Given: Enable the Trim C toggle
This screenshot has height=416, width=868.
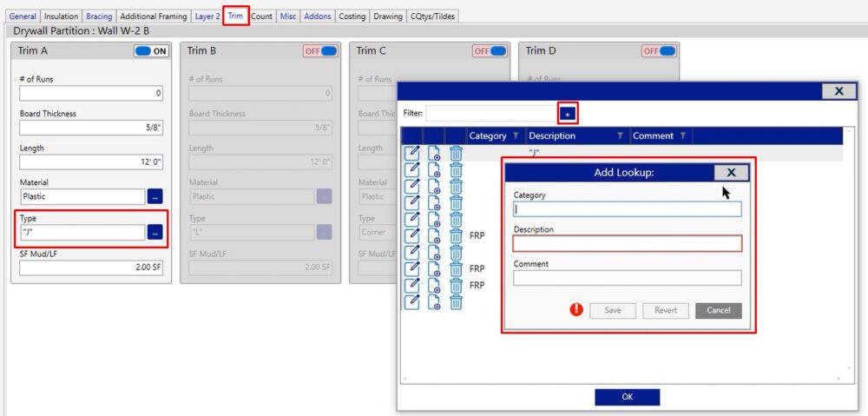Looking at the screenshot, I should point(490,51).
